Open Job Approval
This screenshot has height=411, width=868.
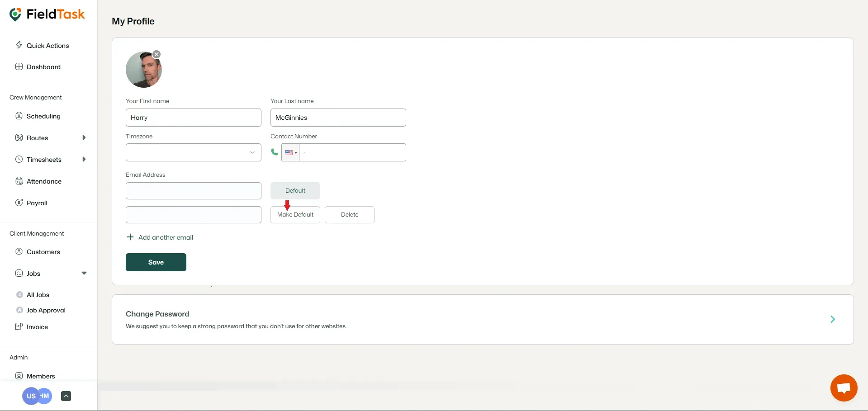point(46,310)
